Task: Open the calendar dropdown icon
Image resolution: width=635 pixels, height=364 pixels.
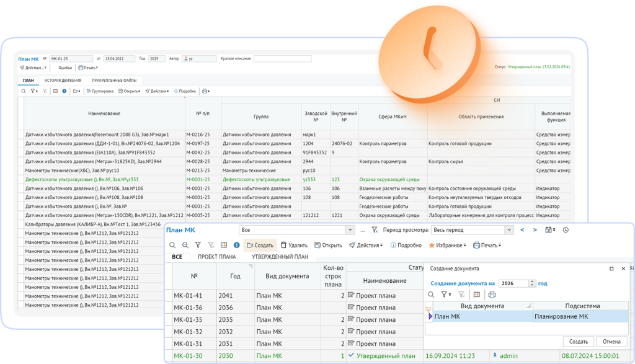Action: tap(550, 230)
